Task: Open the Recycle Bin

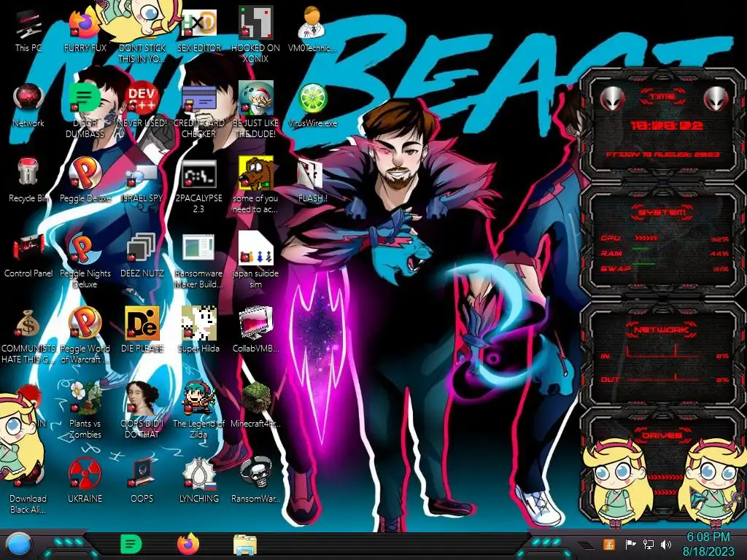Action: click(28, 172)
